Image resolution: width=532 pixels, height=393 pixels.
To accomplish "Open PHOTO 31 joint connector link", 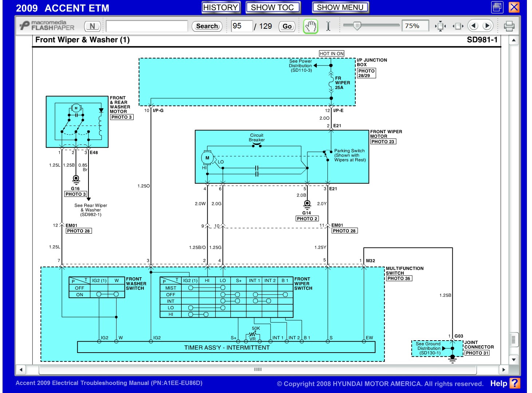I will (x=477, y=353).
